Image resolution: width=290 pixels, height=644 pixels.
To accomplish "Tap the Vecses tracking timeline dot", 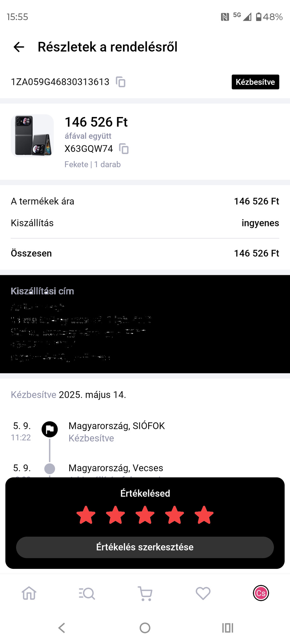I will (50, 469).
